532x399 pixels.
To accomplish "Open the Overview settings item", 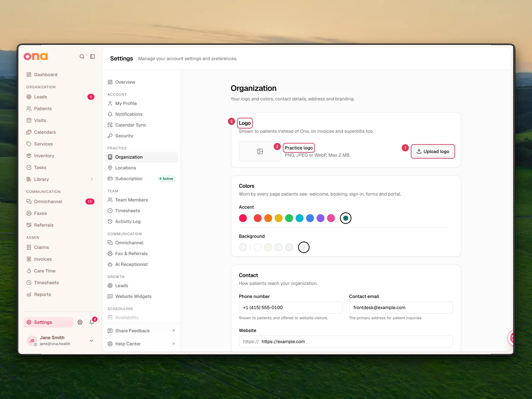I will pos(141,82).
